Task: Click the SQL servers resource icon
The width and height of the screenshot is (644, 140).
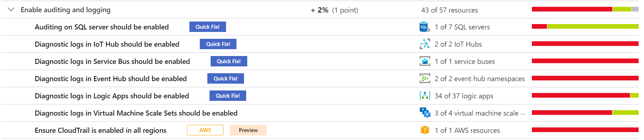Action: tap(425, 27)
